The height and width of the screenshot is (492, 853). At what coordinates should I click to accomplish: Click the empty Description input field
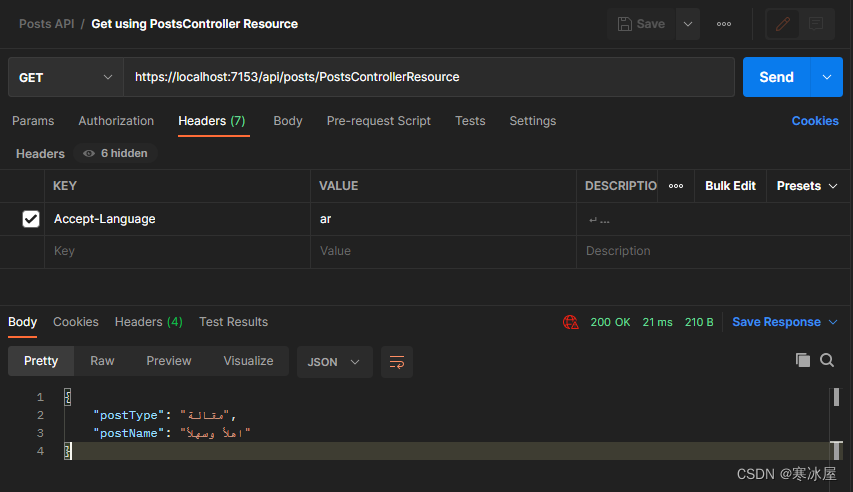coord(713,251)
